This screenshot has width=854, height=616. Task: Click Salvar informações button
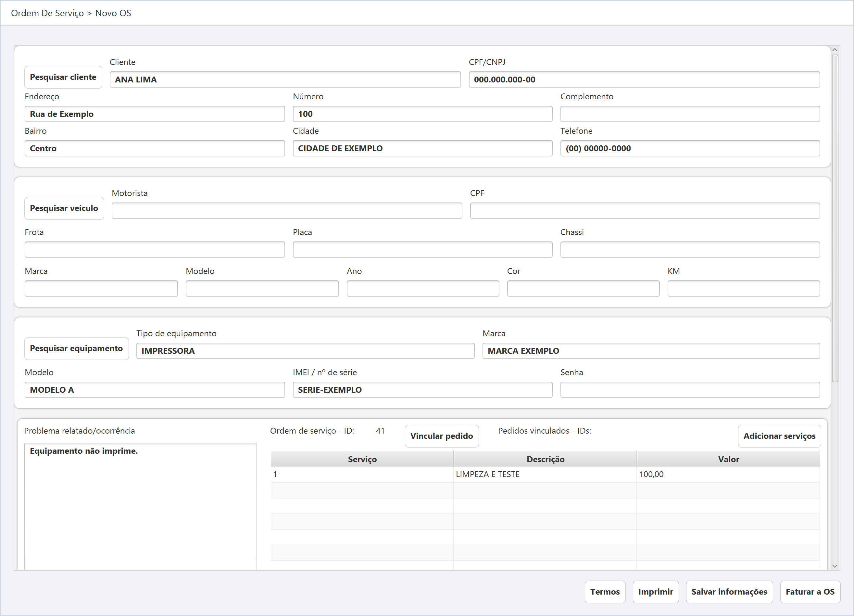click(729, 592)
